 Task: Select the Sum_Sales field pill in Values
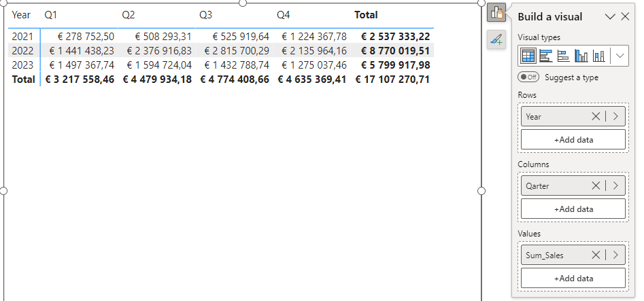point(573,255)
